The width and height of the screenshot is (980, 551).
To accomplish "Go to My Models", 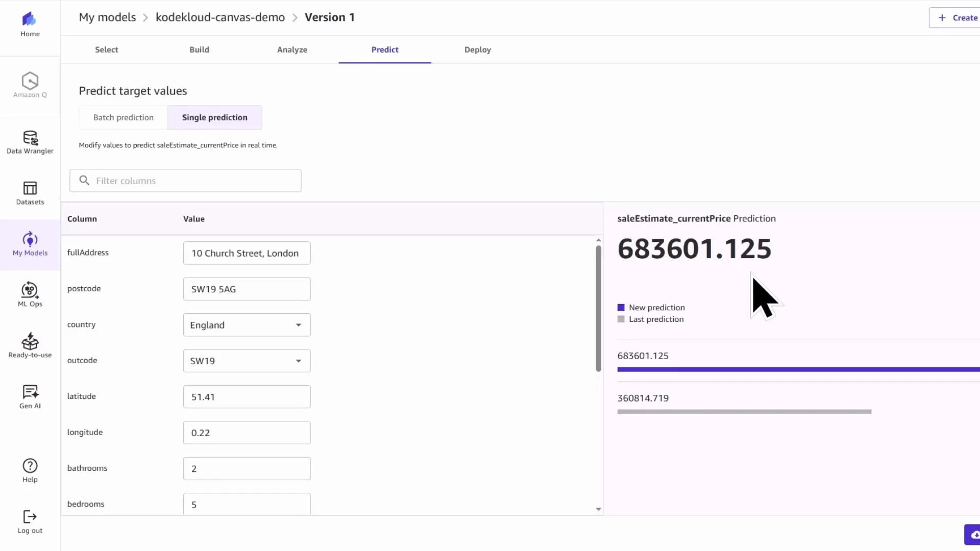I will tap(30, 244).
